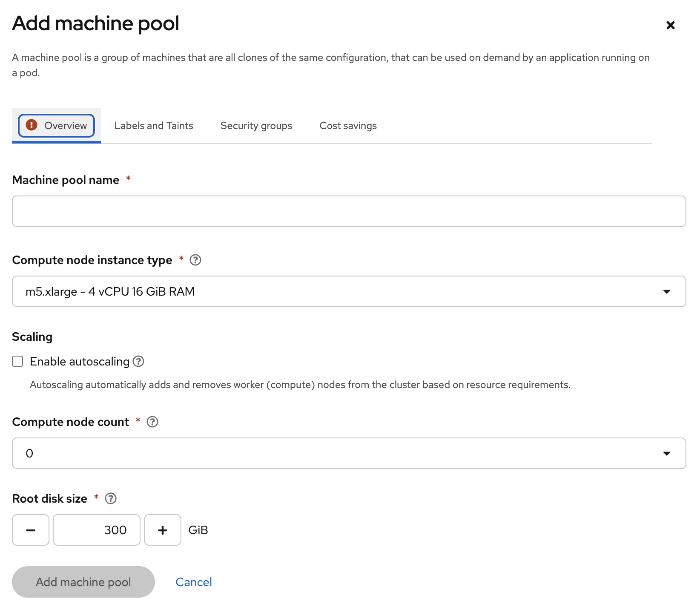Open help for Compute node instance type
The image size is (700, 610).
pos(195,260)
